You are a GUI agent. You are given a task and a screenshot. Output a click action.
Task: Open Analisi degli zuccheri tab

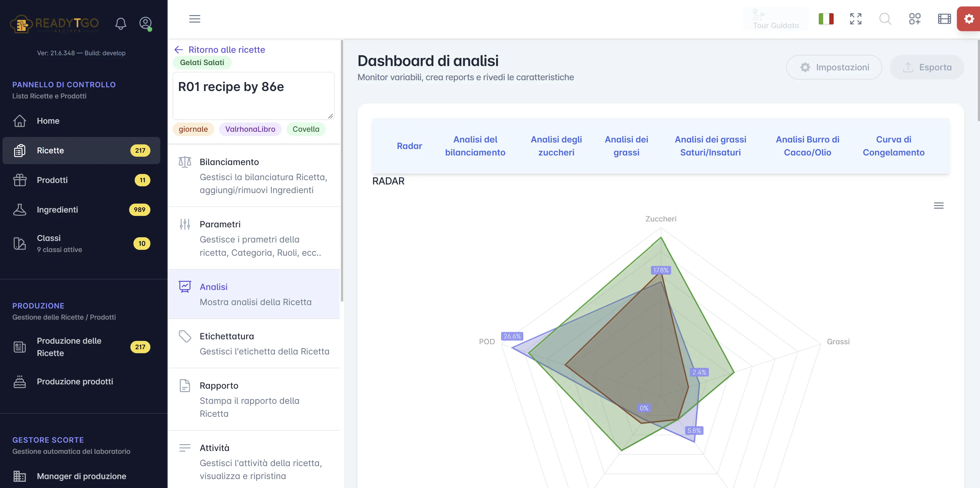coord(556,146)
